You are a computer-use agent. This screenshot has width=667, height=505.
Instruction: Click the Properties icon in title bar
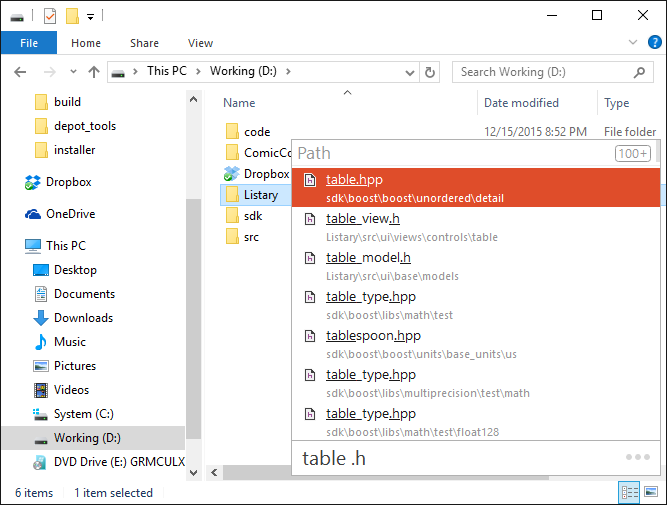(x=50, y=16)
